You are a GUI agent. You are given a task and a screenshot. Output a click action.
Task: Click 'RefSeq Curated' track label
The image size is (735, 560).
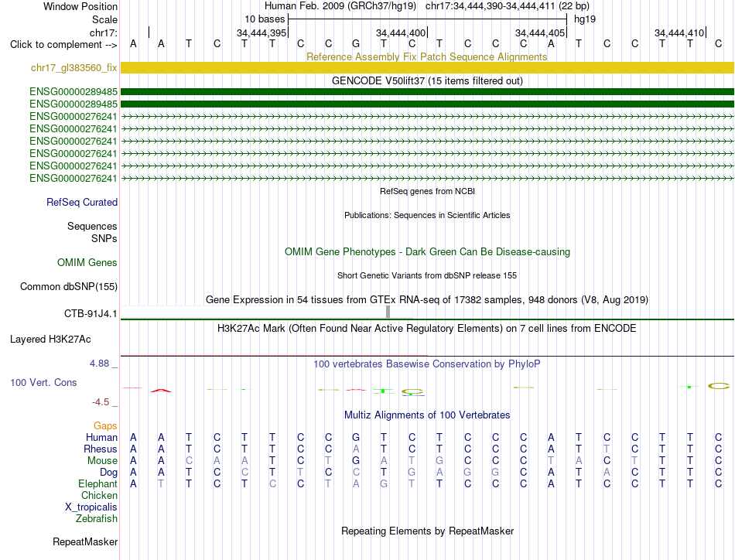tap(81, 202)
